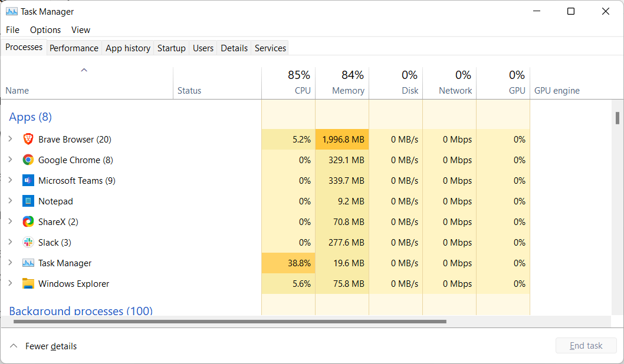Click the horizontal scrollbar thumb

pyautogui.click(x=229, y=322)
